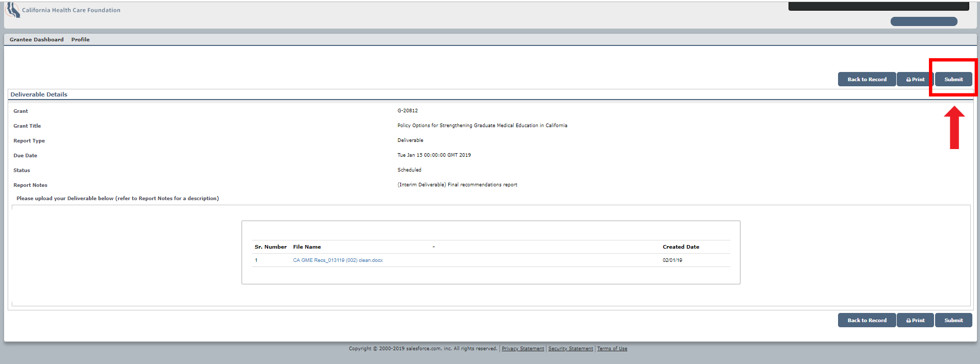Click the top Print button
This screenshot has width=980, height=364.
click(915, 79)
